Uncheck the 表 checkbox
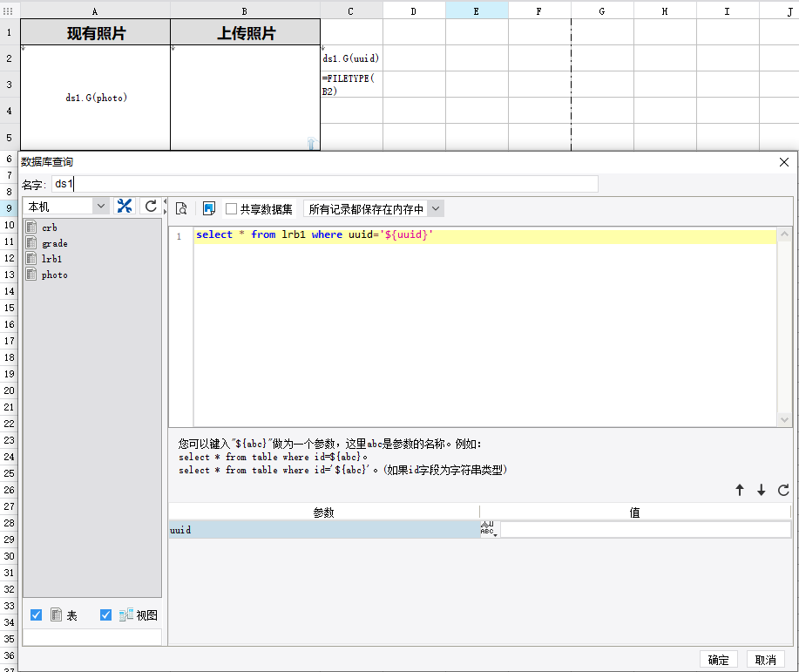 coord(37,615)
